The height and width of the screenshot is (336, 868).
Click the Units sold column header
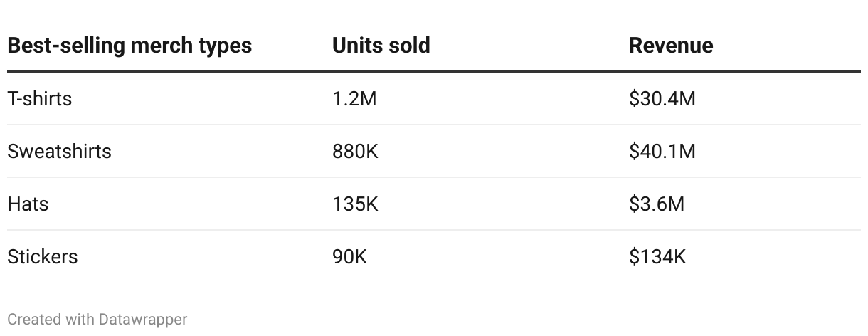click(381, 46)
